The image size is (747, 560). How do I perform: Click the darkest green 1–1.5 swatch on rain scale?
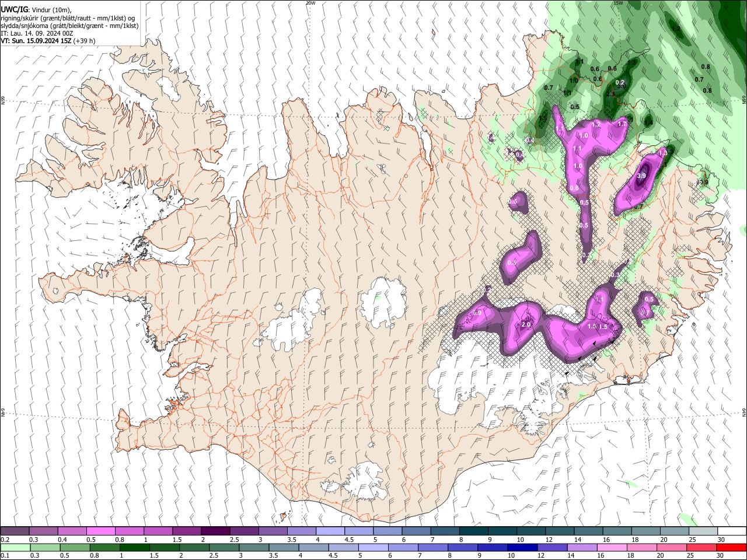pos(135,547)
